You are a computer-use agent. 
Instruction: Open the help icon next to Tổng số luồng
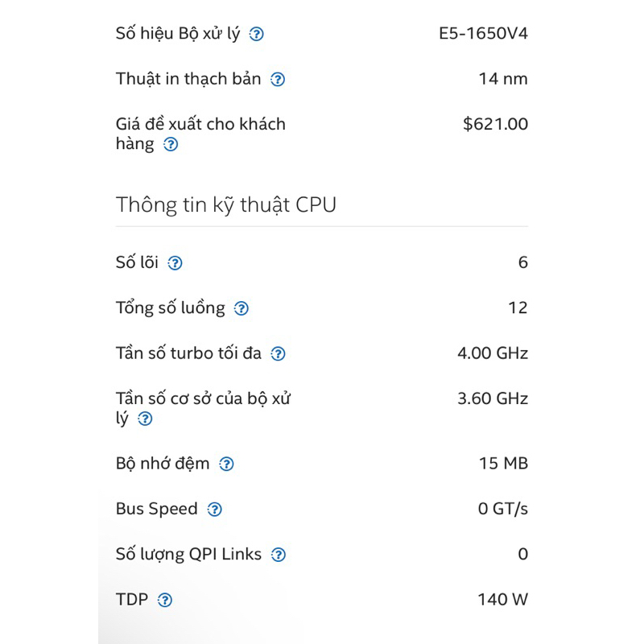click(242, 308)
